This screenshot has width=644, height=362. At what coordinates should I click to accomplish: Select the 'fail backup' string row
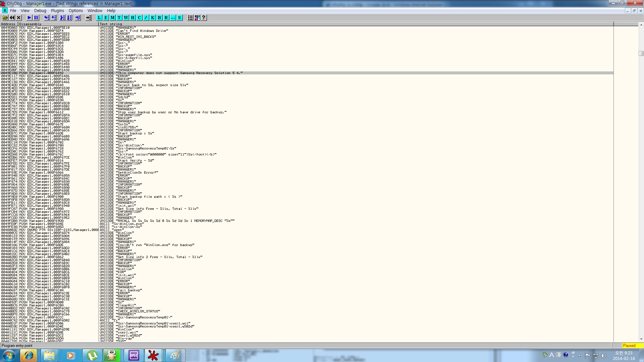[x=307, y=290]
